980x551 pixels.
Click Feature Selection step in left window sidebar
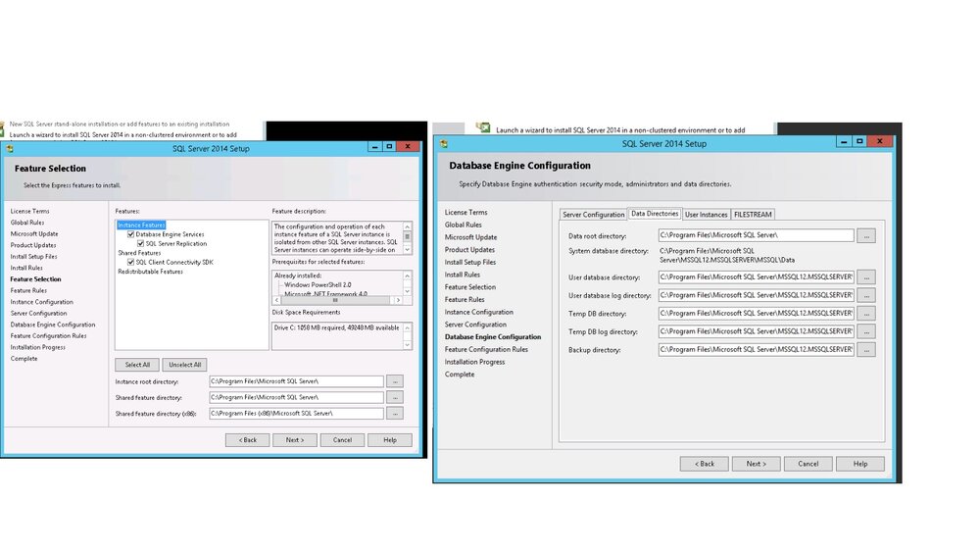pyautogui.click(x=35, y=279)
